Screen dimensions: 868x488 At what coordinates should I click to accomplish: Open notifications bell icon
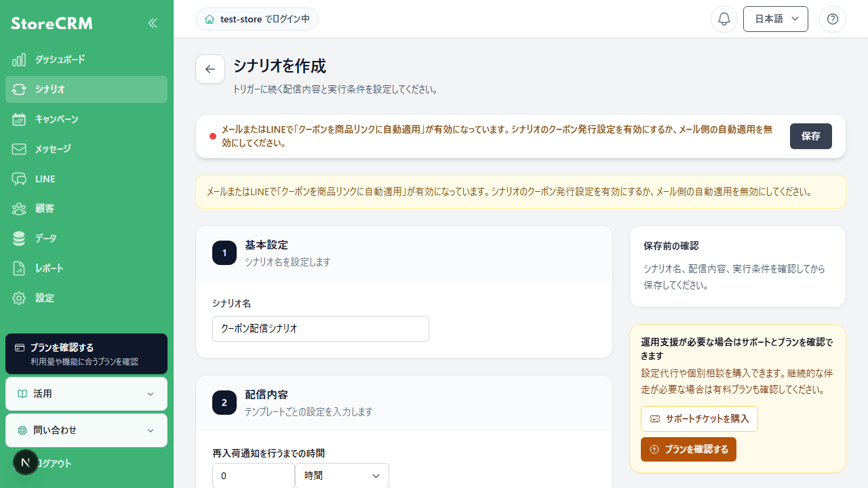724,19
